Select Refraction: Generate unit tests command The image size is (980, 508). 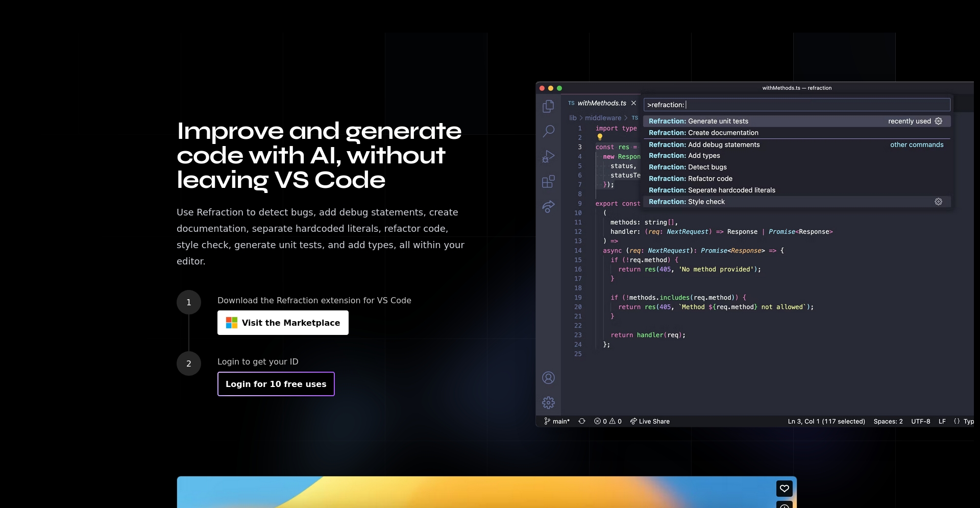point(796,121)
